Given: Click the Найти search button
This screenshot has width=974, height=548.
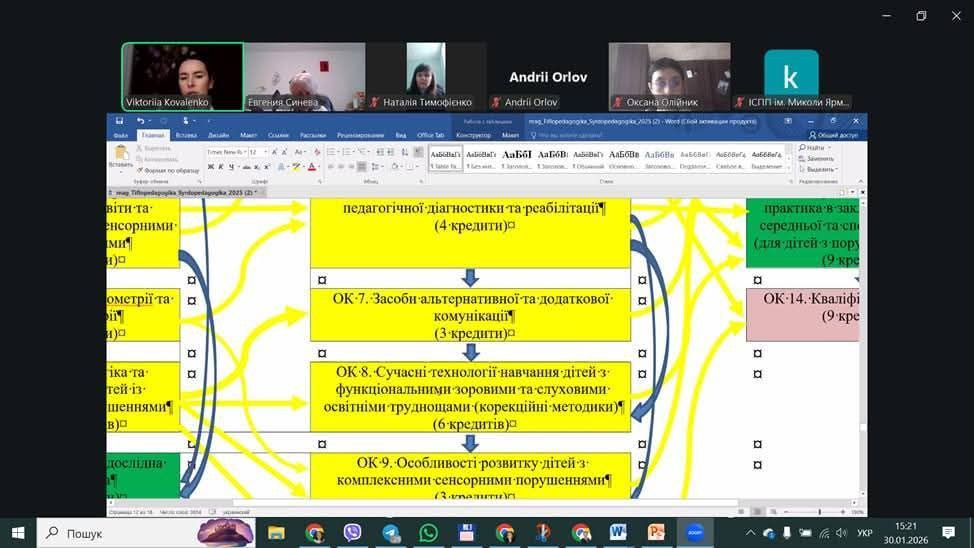Looking at the screenshot, I should tap(812, 148).
